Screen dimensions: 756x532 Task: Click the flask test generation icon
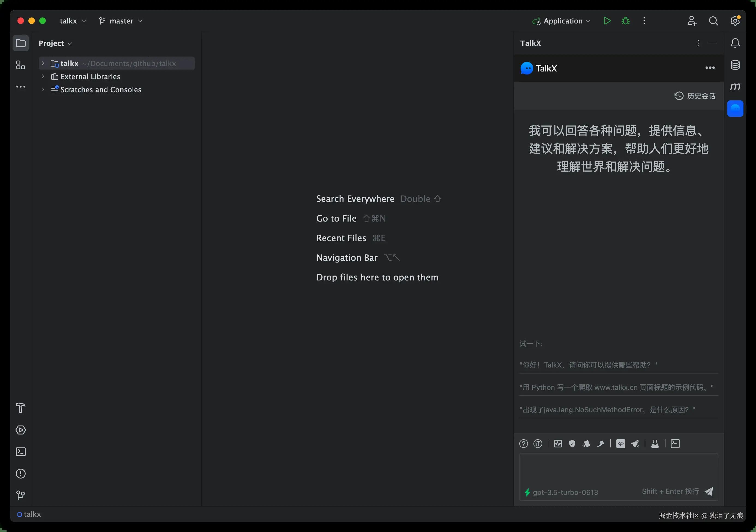[x=655, y=444]
